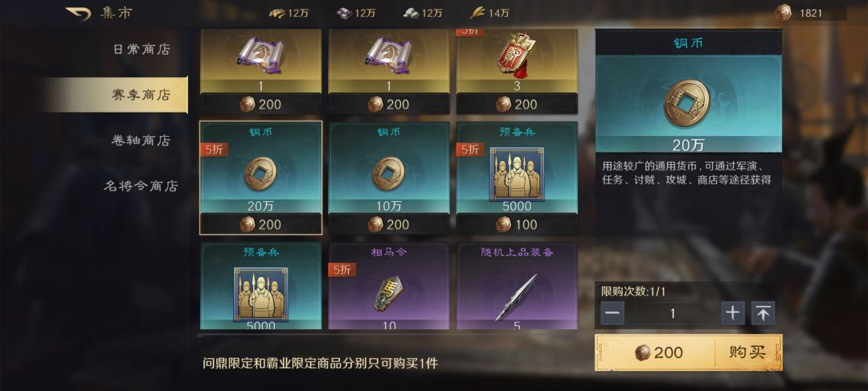This screenshot has height=391, width=868.
Task: Select the 相马令 item card
Action: pos(389,286)
